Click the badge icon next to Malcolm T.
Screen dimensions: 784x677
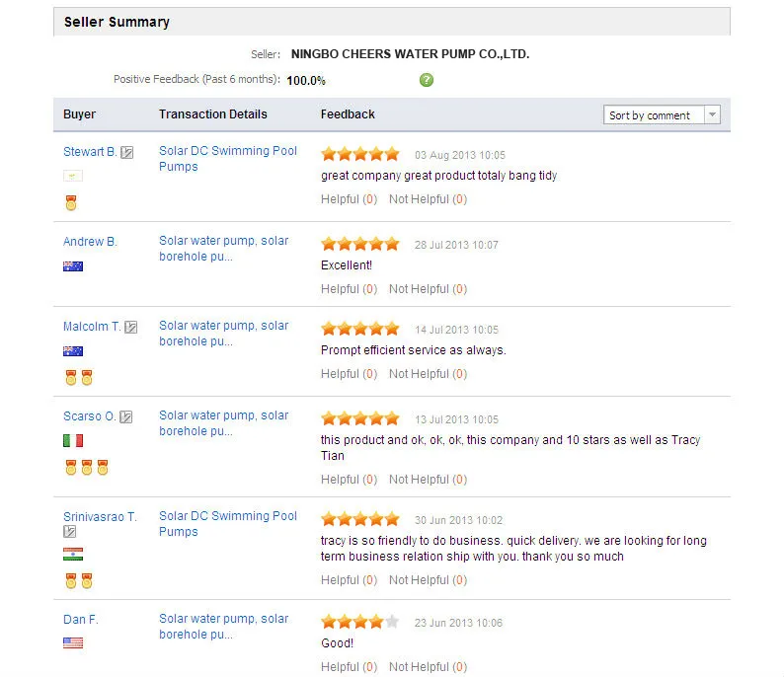click(130, 328)
